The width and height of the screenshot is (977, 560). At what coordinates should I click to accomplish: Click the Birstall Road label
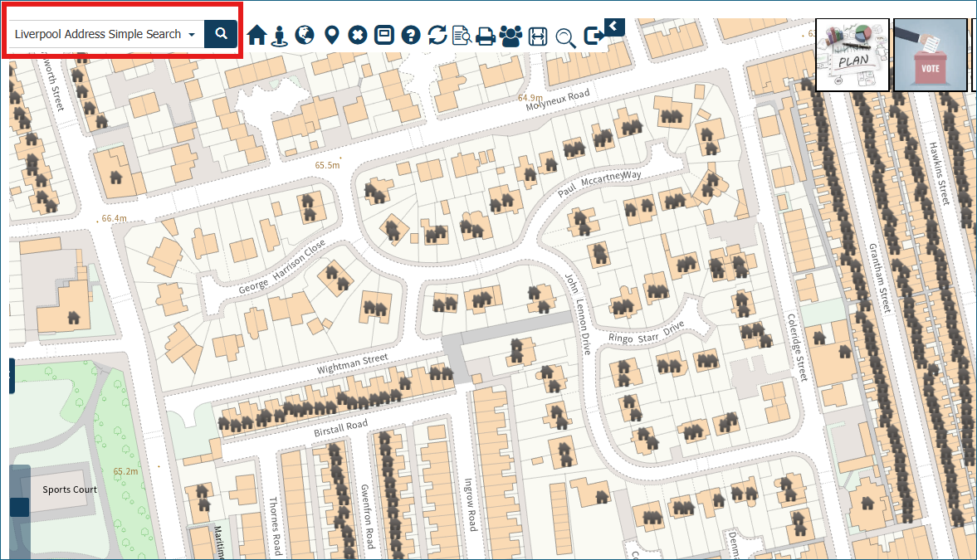340,428
